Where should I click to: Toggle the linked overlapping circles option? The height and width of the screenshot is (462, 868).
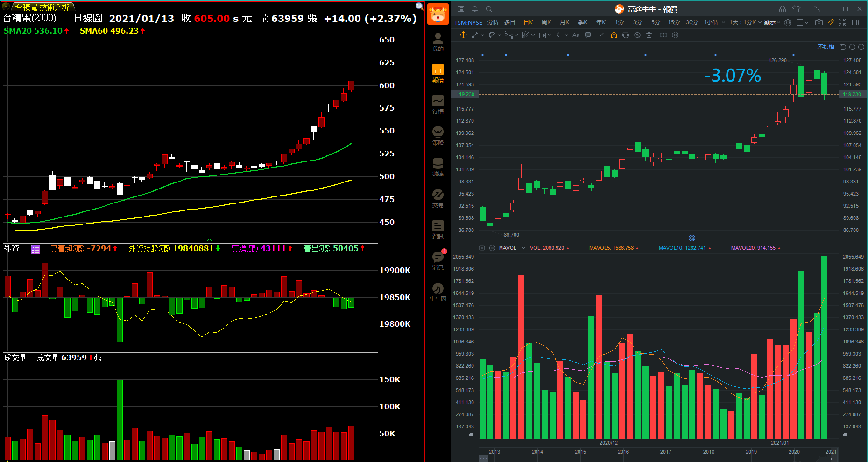point(663,35)
